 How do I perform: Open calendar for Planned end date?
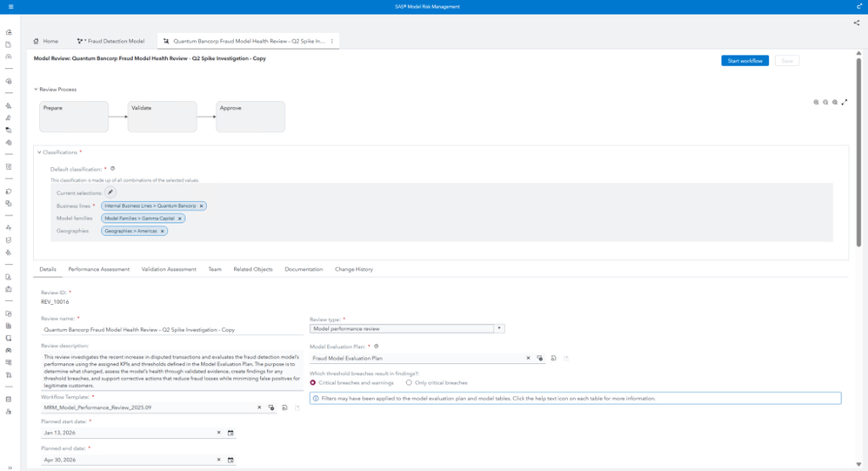coord(230,460)
